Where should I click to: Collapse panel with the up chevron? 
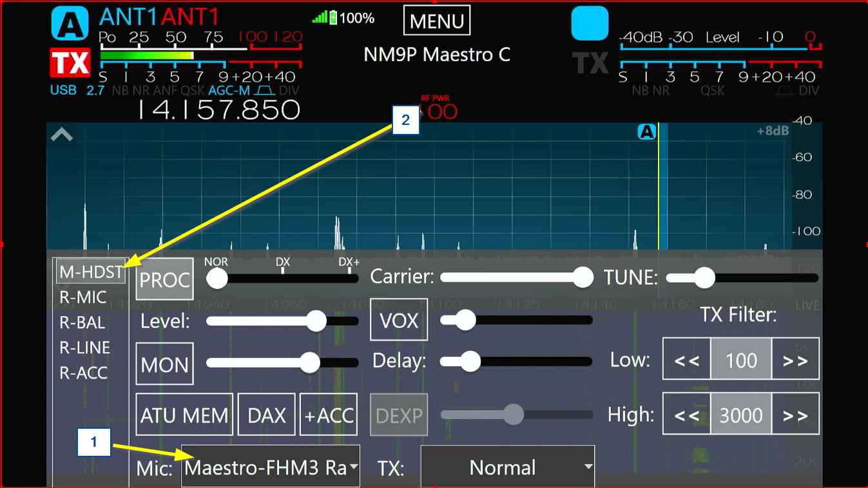click(62, 135)
